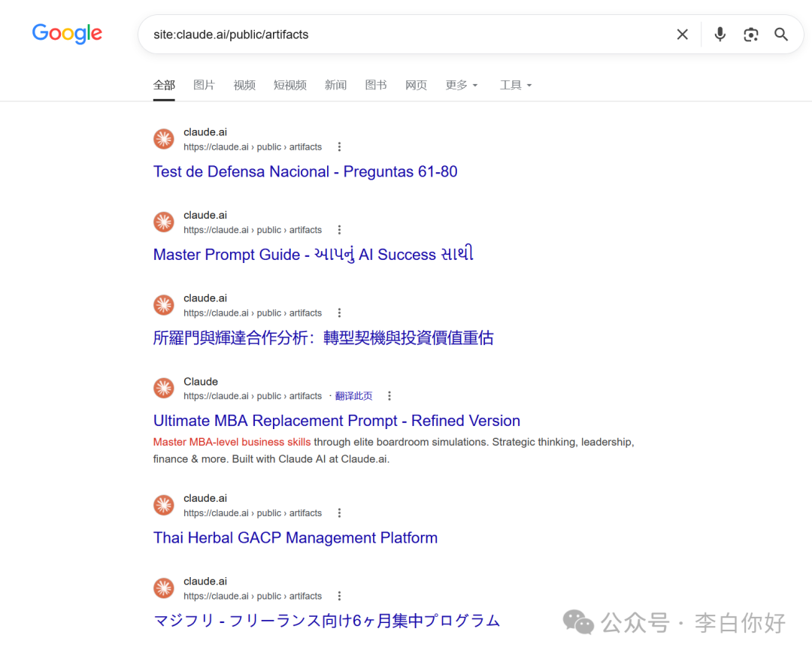
Task: Submit search using the magnifier icon
Action: click(781, 34)
